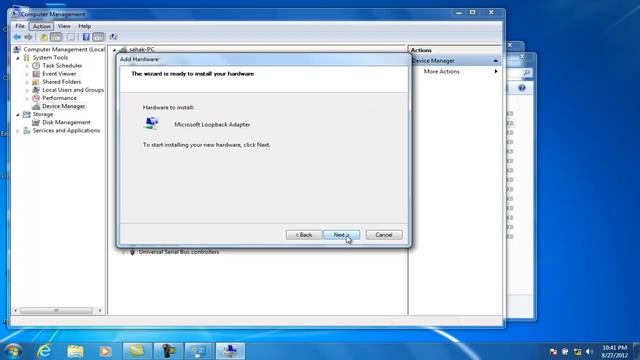Open Windows Explorer folder from the taskbar
The width and height of the screenshot is (640, 360).
tap(75, 351)
